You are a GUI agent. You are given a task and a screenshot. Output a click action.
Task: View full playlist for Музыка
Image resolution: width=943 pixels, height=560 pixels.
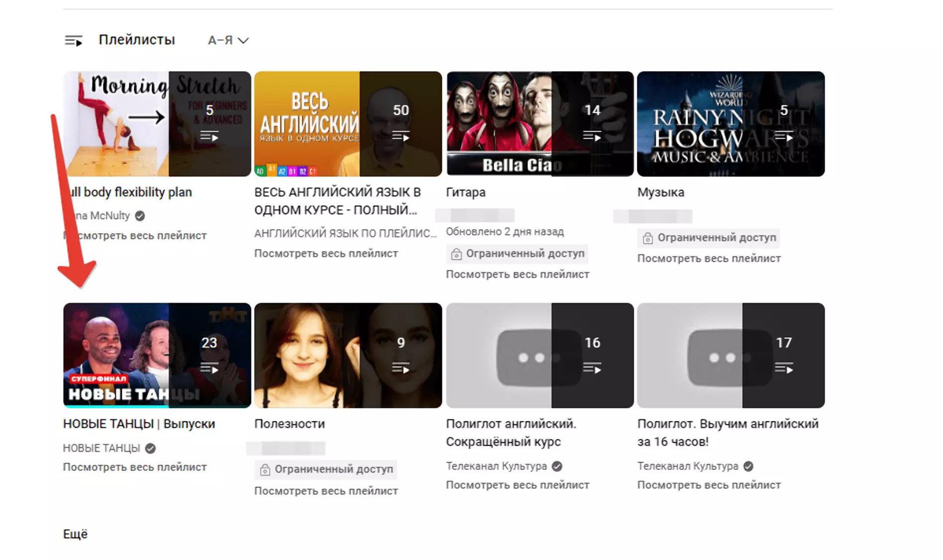click(x=709, y=258)
